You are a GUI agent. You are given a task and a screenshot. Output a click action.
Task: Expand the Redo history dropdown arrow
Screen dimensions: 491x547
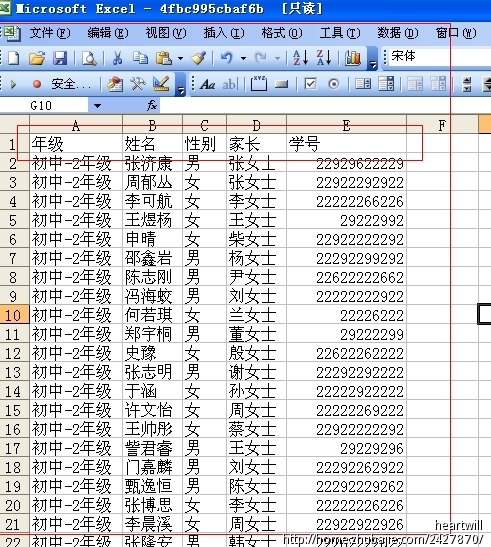click(x=277, y=58)
